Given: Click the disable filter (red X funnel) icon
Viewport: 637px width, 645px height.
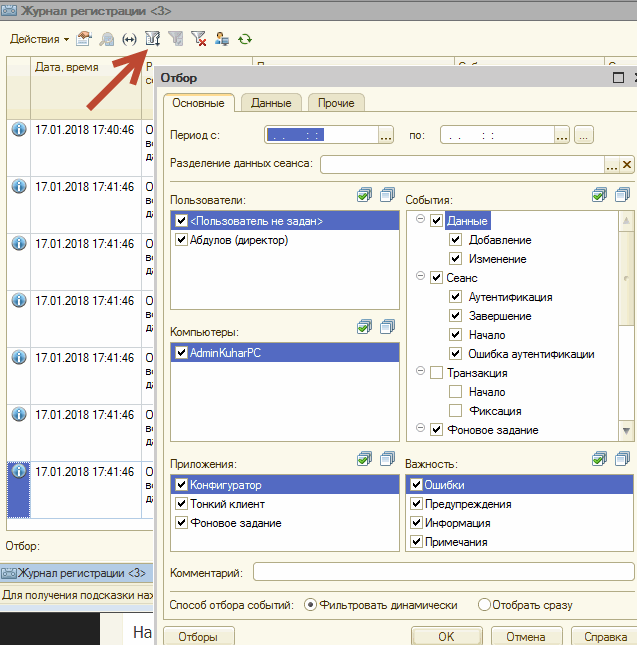Looking at the screenshot, I should tap(199, 39).
